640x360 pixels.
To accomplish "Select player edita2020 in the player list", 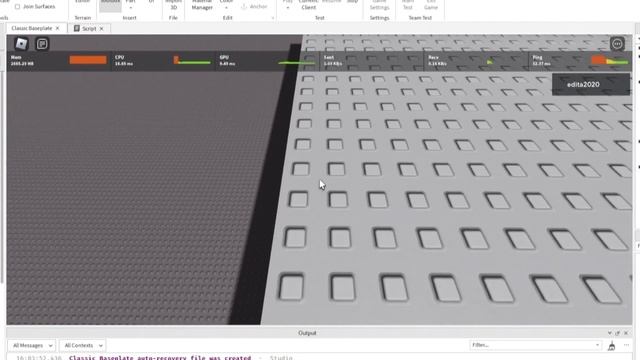I will 591,84.
